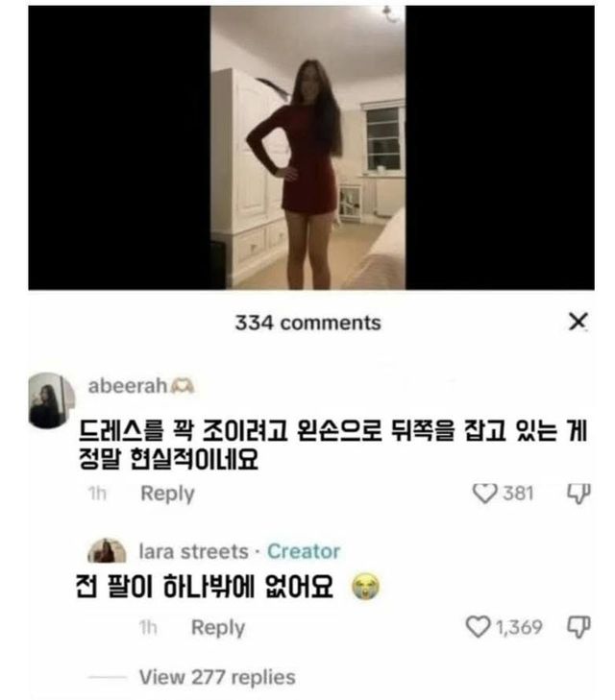
Task: Like abeerah's comment with the heart icon
Action: click(x=484, y=493)
